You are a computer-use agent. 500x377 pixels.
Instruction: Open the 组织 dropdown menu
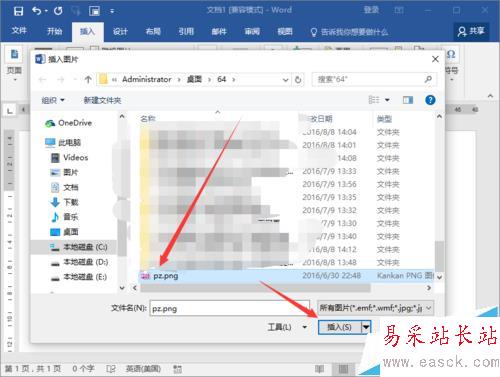click(x=53, y=100)
